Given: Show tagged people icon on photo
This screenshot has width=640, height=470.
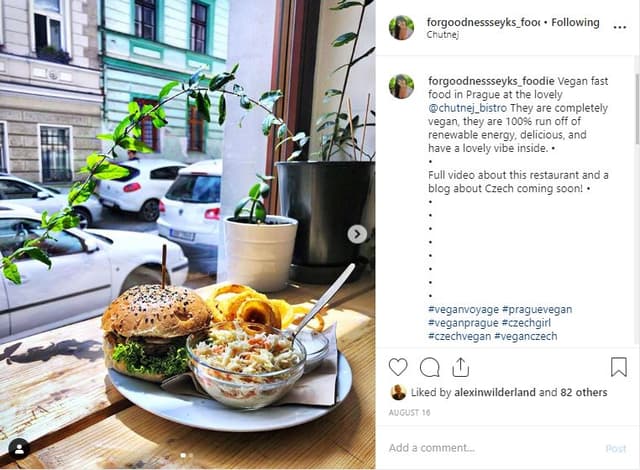Looking at the screenshot, I should [x=19, y=449].
